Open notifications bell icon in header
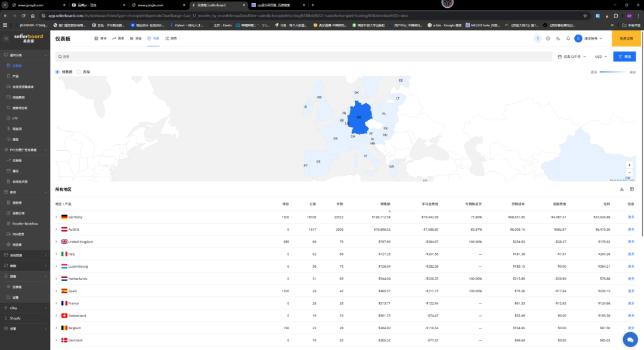 (568, 39)
